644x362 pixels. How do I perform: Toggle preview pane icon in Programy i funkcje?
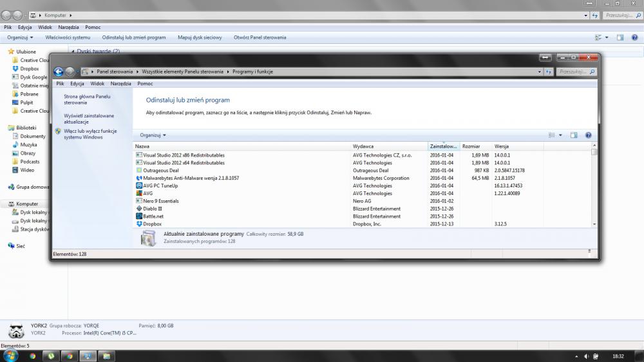pyautogui.click(x=574, y=135)
